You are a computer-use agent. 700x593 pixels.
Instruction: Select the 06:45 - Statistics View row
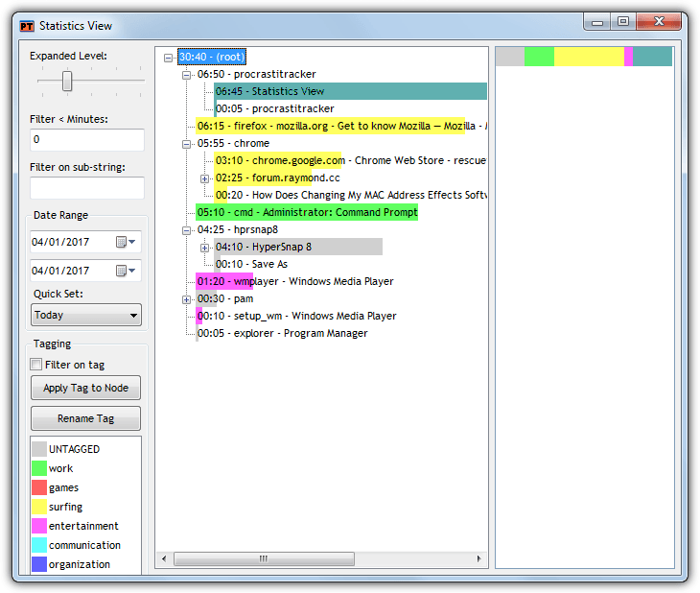pyautogui.click(x=350, y=91)
